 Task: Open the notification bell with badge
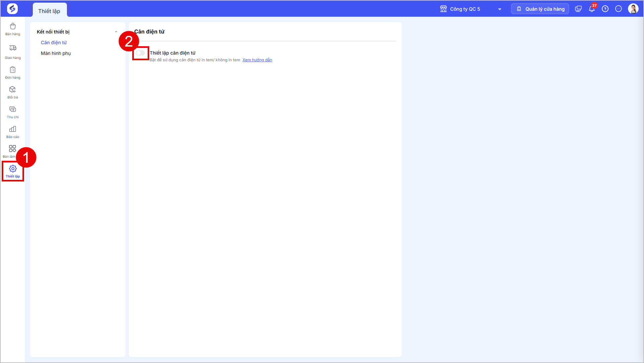592,9
